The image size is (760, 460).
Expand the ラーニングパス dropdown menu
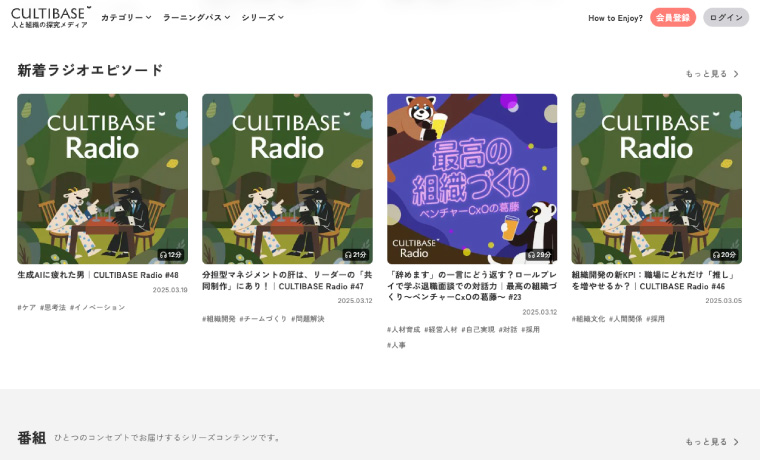click(196, 17)
